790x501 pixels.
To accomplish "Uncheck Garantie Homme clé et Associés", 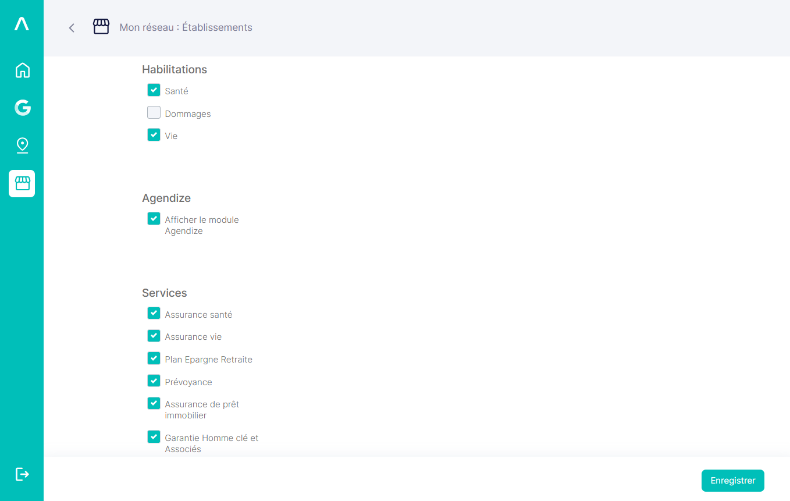I will (x=154, y=437).
